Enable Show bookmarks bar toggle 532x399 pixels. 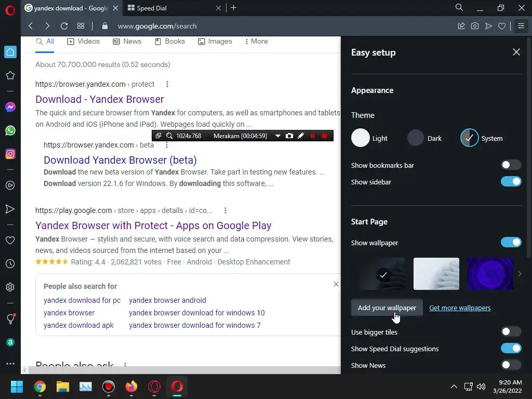[511, 165]
